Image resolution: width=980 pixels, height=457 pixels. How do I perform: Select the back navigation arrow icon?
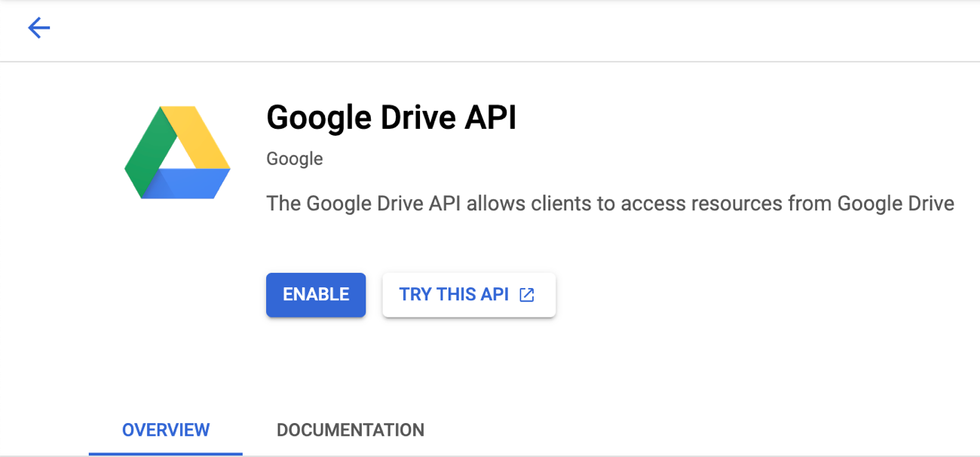pos(38,28)
